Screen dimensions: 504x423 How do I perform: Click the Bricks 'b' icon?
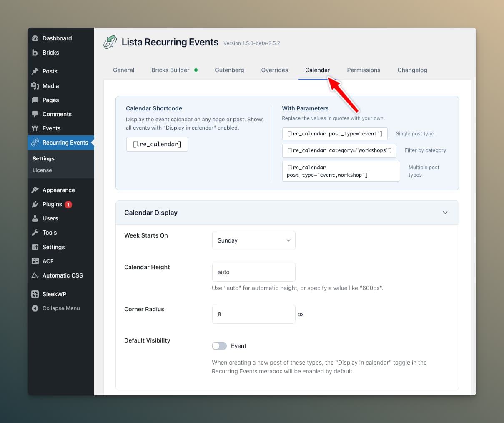tap(35, 53)
